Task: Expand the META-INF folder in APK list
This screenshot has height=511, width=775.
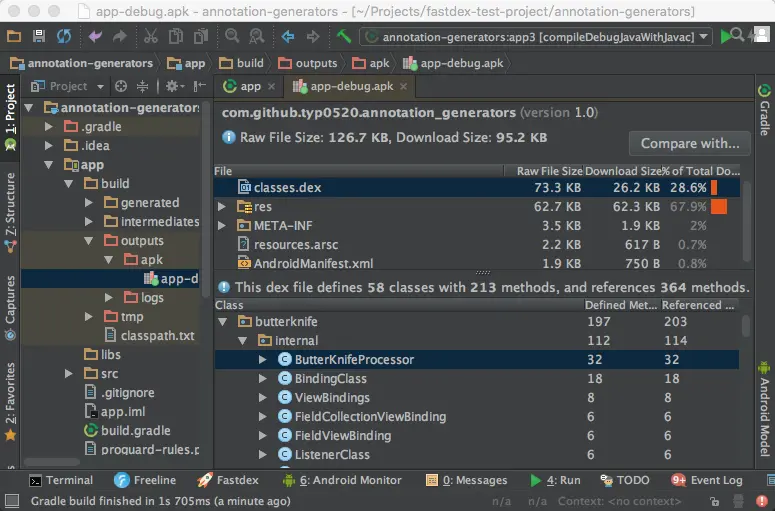Action: click(222, 226)
